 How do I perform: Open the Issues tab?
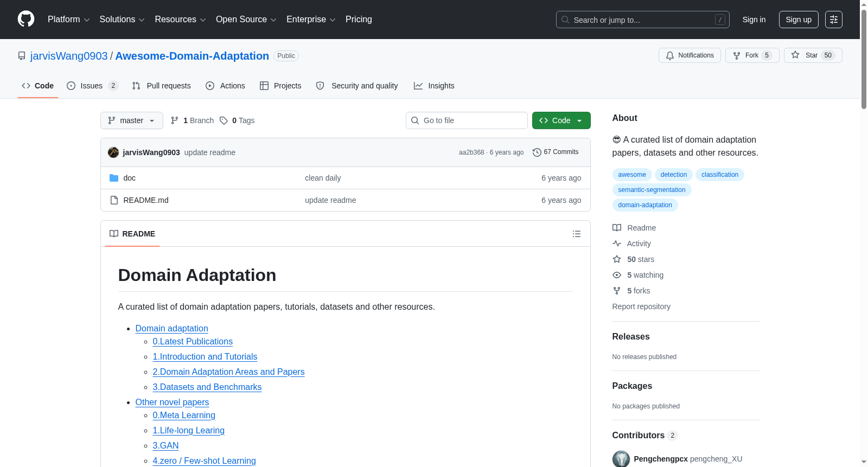tap(92, 86)
